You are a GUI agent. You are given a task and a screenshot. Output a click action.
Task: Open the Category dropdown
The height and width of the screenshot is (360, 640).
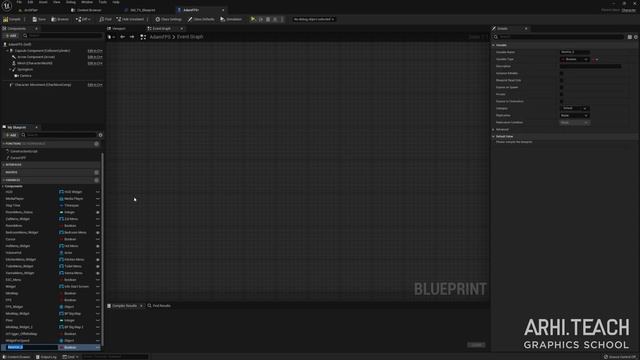tap(575, 108)
